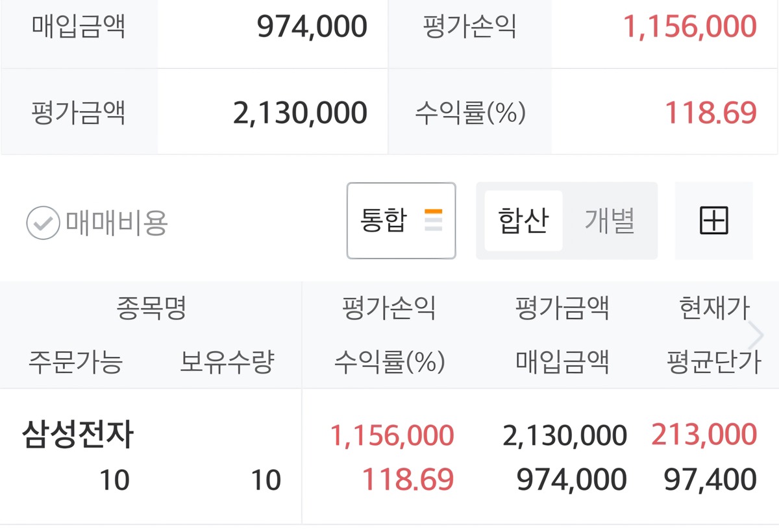Toggle the 매매비용 checkbox

click(x=43, y=223)
